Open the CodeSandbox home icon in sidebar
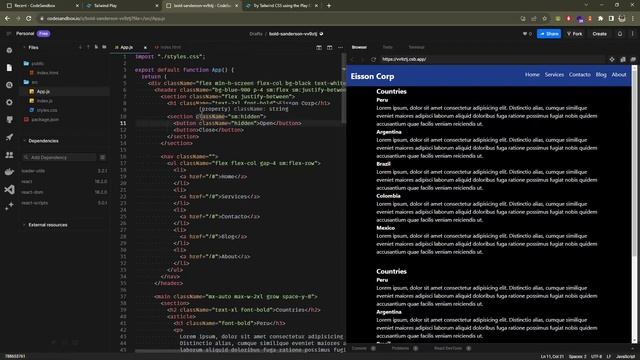This screenshot has width=640, height=360. [9, 50]
